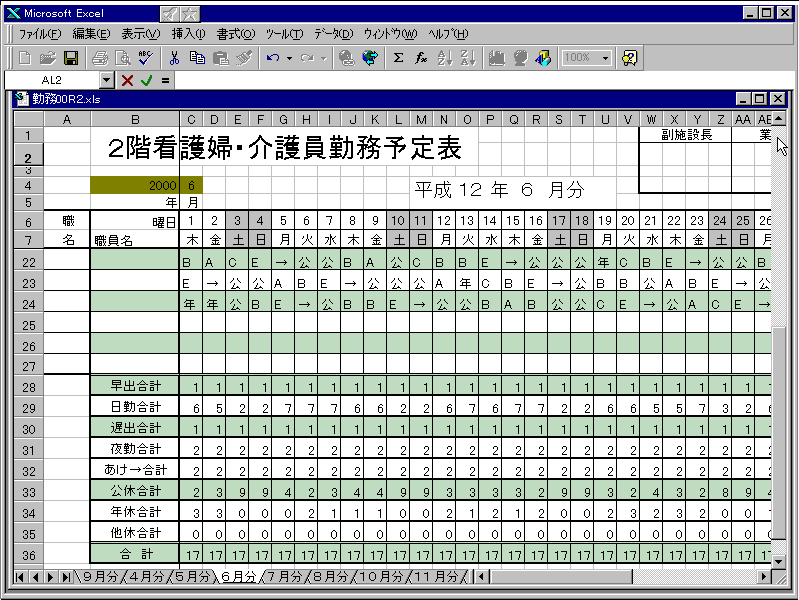Screen dimensions: 799x600
Task: Expand the Name Box dropdown
Action: (x=107, y=80)
